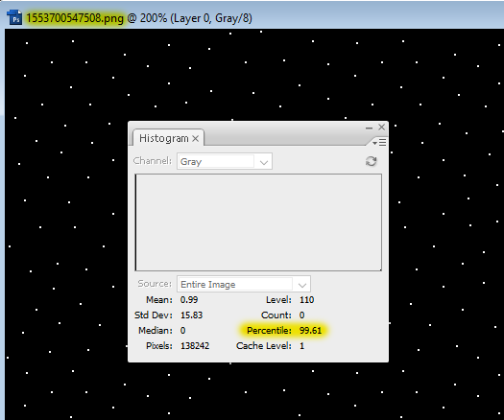Click the Source label
The height and width of the screenshot is (420, 504).
coord(155,284)
